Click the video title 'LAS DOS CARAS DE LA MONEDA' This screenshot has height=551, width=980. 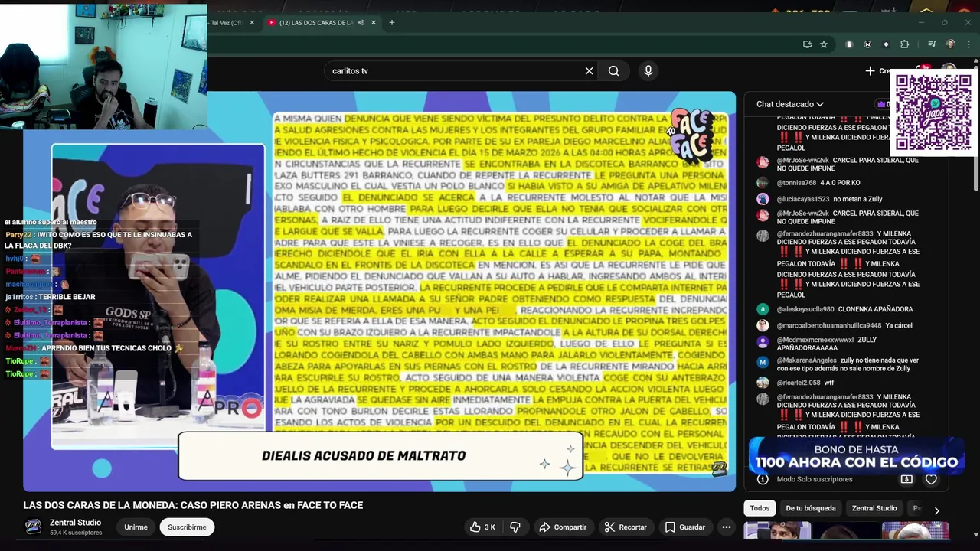click(x=193, y=505)
